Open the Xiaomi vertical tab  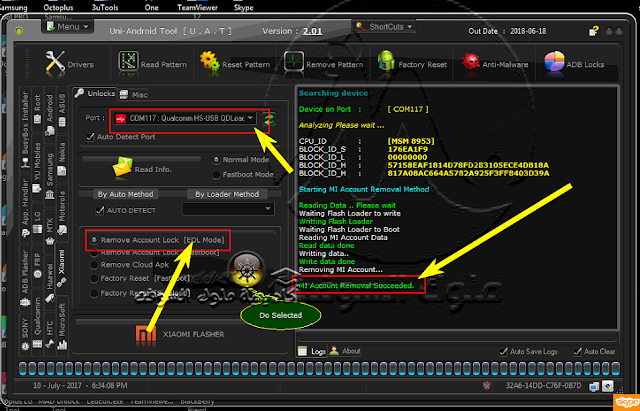62,268
